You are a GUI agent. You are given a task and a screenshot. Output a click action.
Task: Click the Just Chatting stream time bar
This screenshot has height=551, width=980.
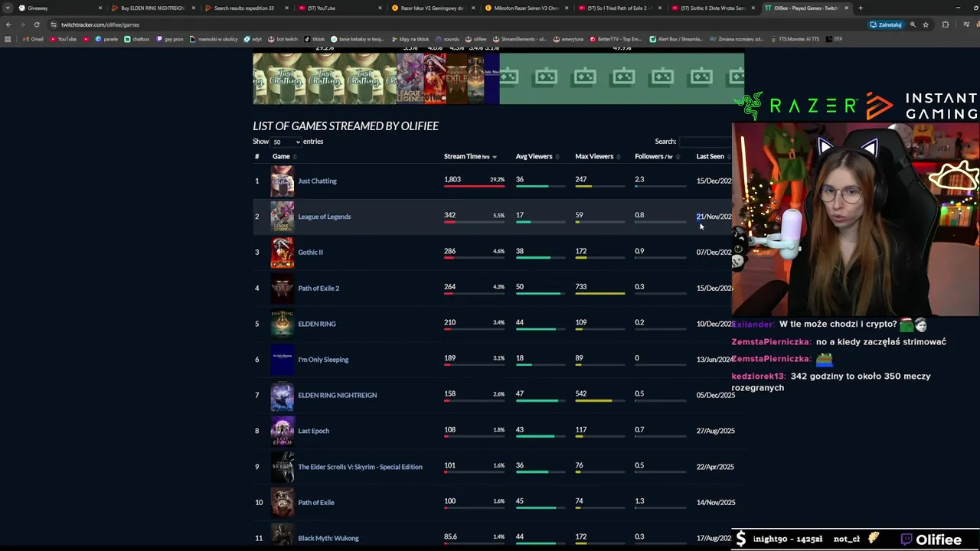(x=474, y=187)
